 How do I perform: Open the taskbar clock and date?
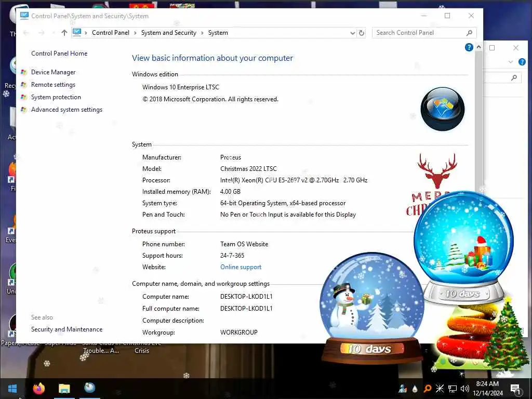(x=487, y=389)
